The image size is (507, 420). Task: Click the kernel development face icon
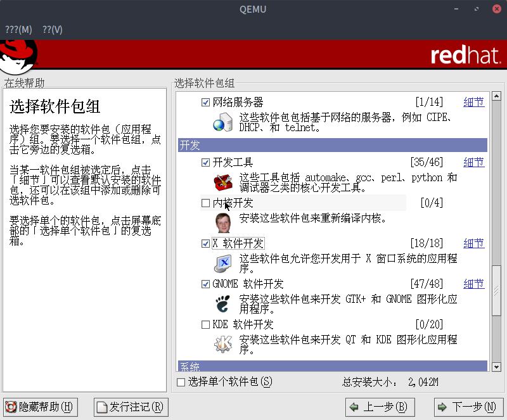click(x=223, y=223)
